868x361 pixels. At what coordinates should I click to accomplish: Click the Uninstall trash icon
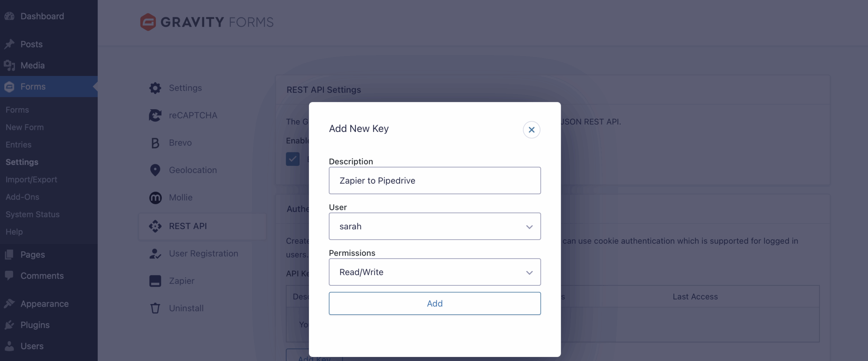(x=155, y=308)
